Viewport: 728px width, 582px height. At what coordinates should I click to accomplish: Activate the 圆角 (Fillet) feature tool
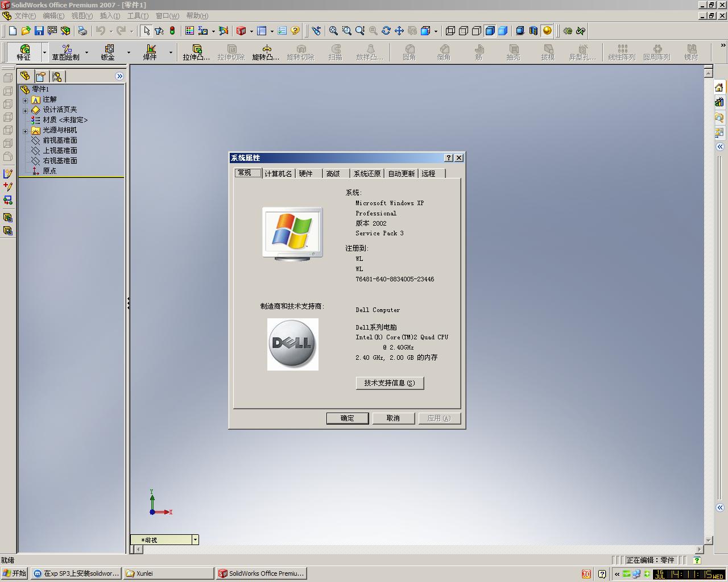tap(409, 52)
